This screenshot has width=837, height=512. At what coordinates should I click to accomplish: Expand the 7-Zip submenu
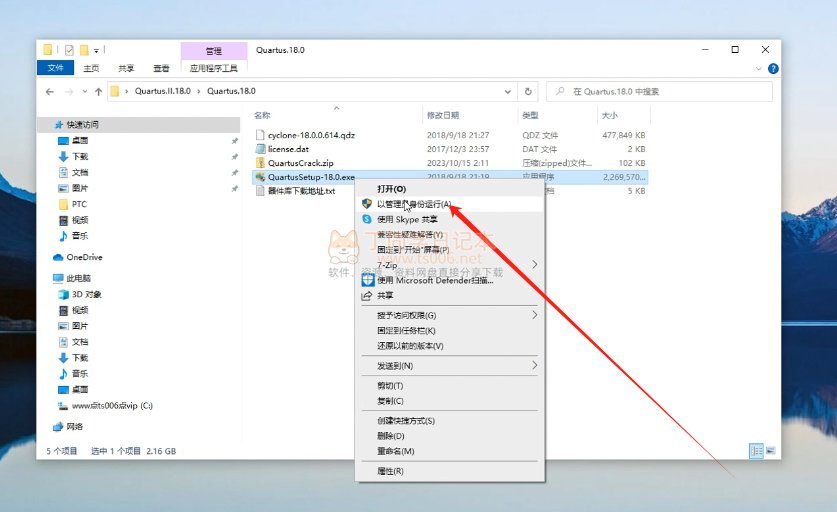pos(449,265)
